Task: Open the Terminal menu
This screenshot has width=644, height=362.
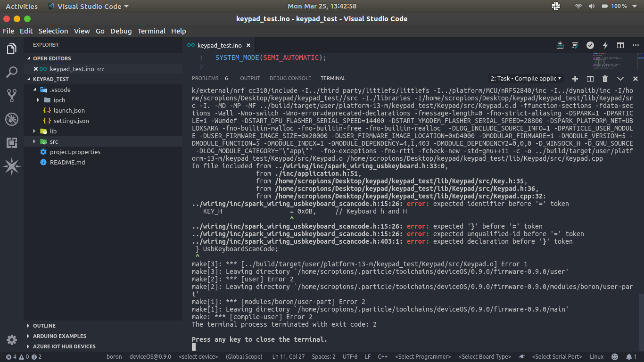Action: (151, 31)
